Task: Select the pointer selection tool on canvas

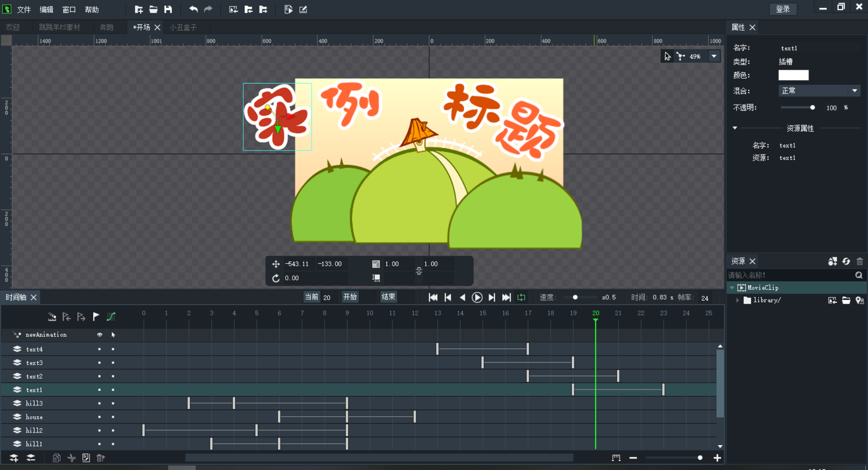Action: 667,56
